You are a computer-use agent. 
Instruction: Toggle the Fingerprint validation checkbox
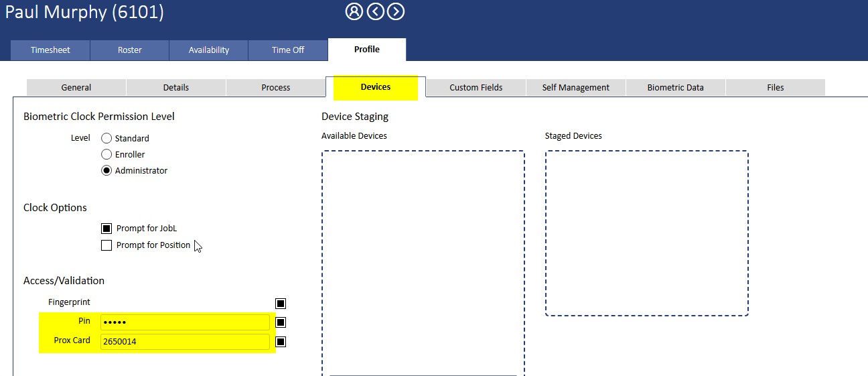coord(281,304)
